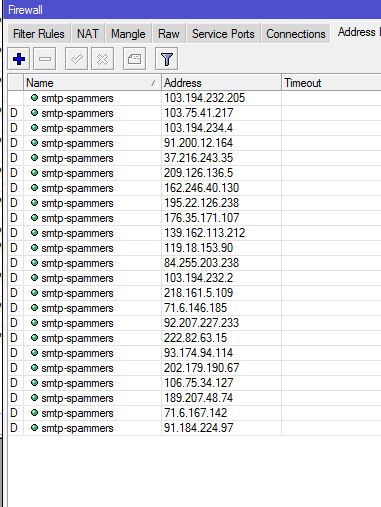The height and width of the screenshot is (507, 381).
Task: Select address 103.194.232.2
Action: [198, 278]
